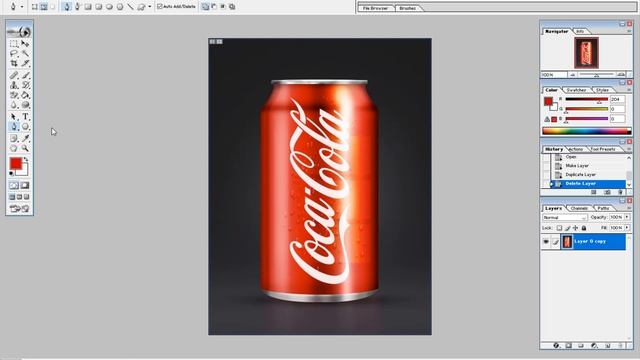Image resolution: width=640 pixels, height=360 pixels.
Task: Select the Type tool
Action: (x=25, y=117)
